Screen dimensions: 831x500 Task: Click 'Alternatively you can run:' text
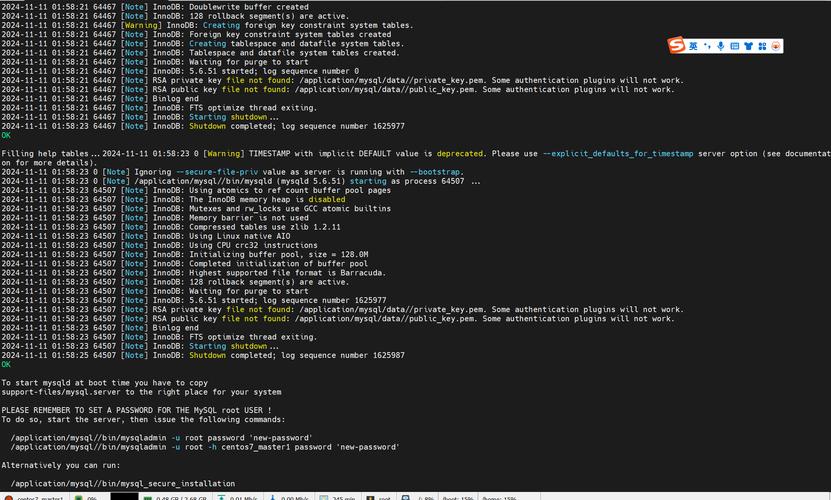(x=61, y=466)
